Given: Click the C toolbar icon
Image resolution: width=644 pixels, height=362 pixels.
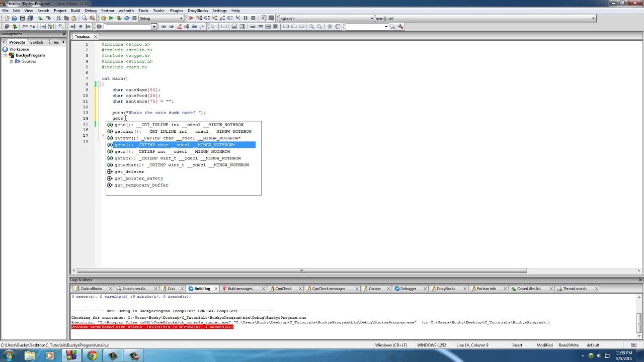Looking at the screenshot, I should (338, 26).
